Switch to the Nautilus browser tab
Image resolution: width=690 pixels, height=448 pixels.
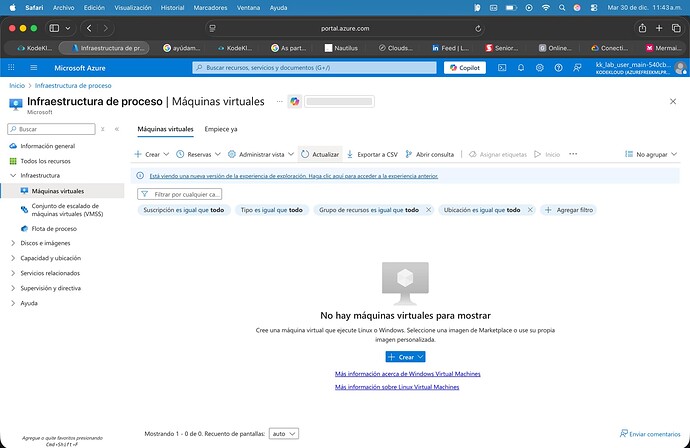coord(341,48)
